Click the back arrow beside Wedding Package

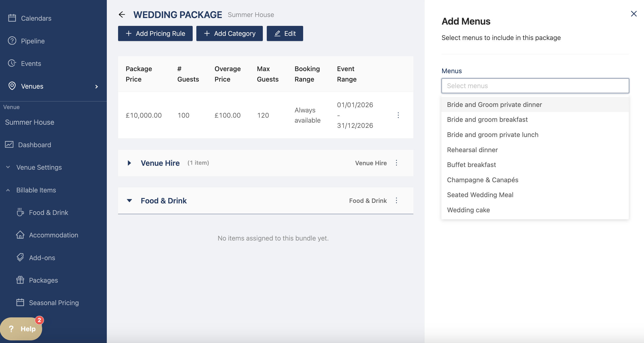pos(122,15)
